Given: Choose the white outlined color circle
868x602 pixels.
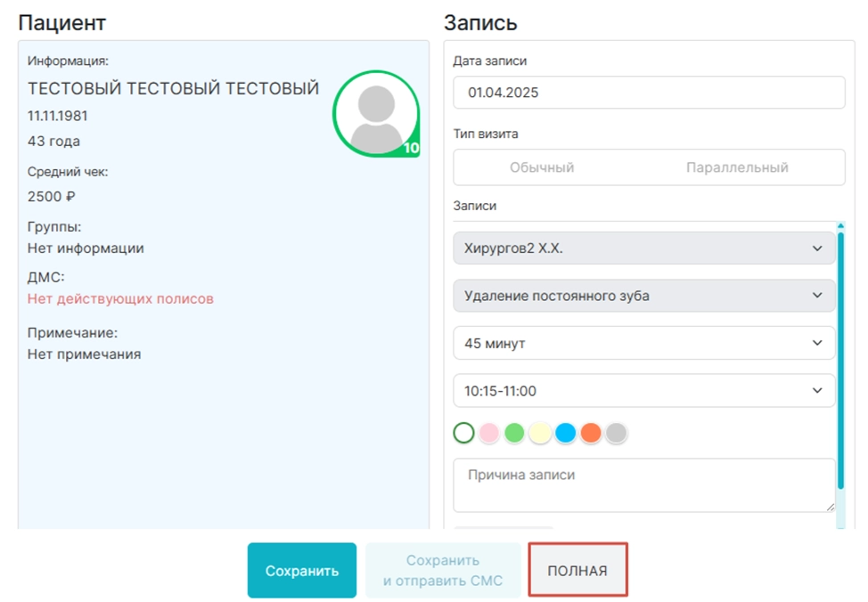Looking at the screenshot, I should 464,433.
